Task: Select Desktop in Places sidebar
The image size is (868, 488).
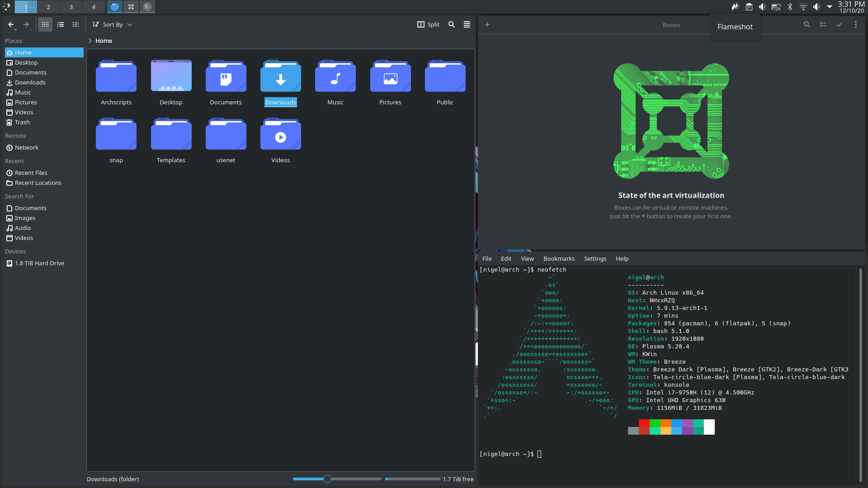Action: (44, 62)
